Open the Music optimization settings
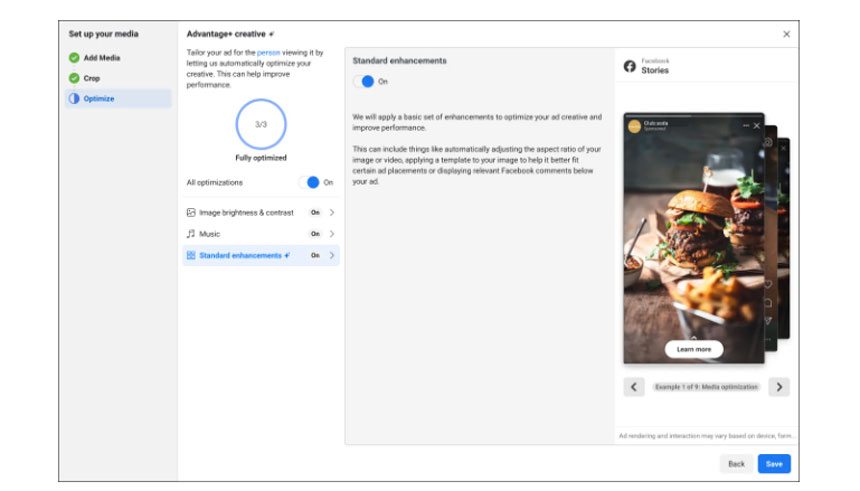860x491 pixels. (261, 234)
